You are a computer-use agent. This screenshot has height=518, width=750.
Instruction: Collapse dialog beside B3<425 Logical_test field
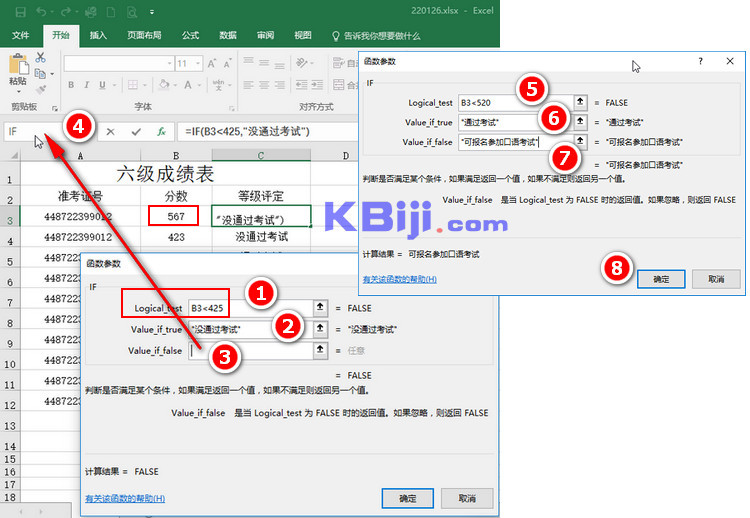[x=320, y=307]
